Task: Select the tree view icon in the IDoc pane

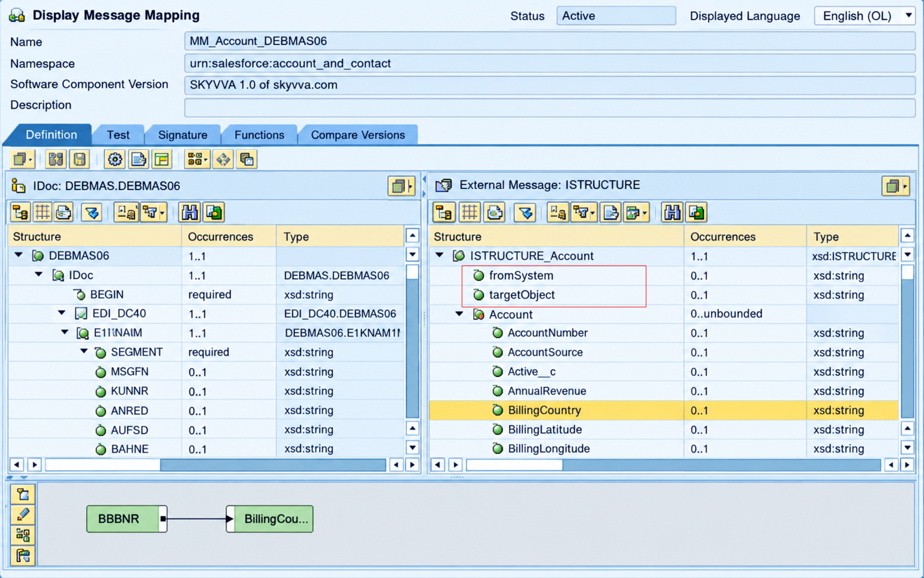Action: [x=20, y=213]
